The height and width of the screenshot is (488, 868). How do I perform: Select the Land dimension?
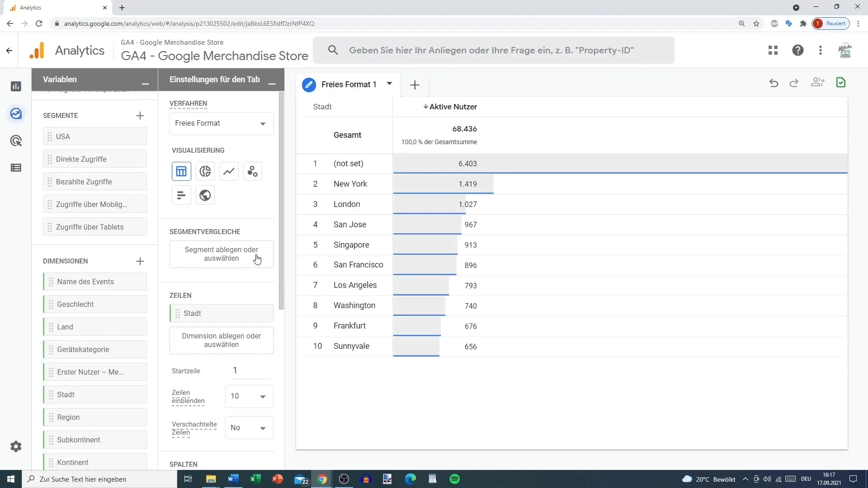95,327
